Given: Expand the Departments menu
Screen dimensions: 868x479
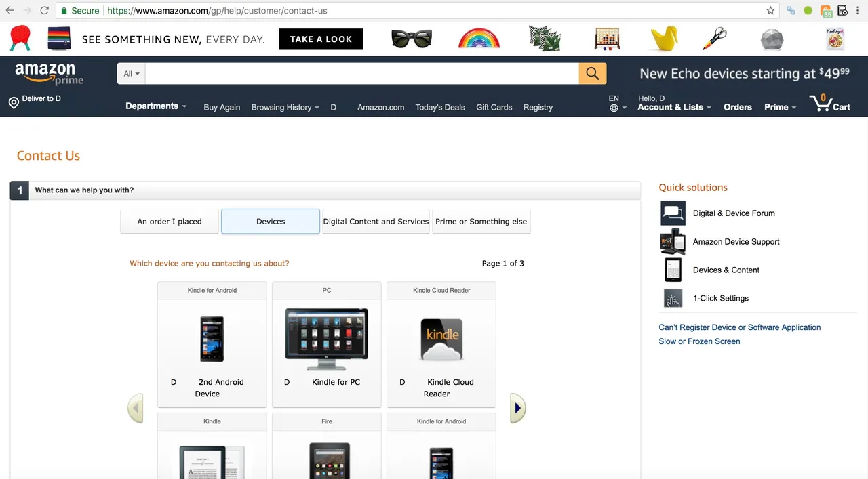Looking at the screenshot, I should click(156, 106).
